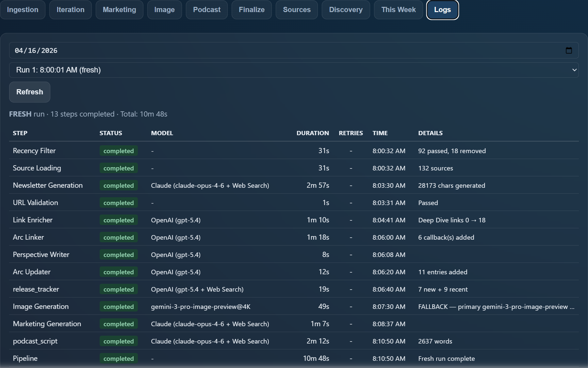The height and width of the screenshot is (368, 588).
Task: Click the 8:06:40 AM time cell
Action: point(389,289)
